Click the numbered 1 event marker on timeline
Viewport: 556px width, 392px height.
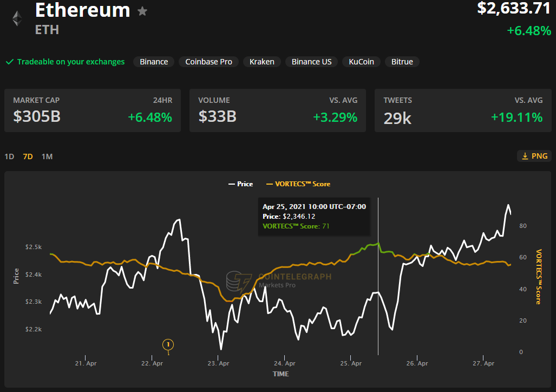(168, 344)
